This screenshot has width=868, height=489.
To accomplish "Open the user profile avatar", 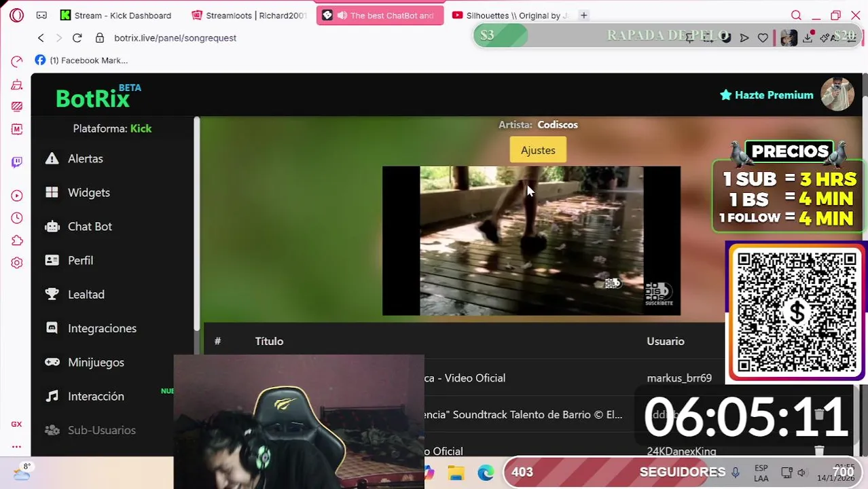I will pos(837,94).
